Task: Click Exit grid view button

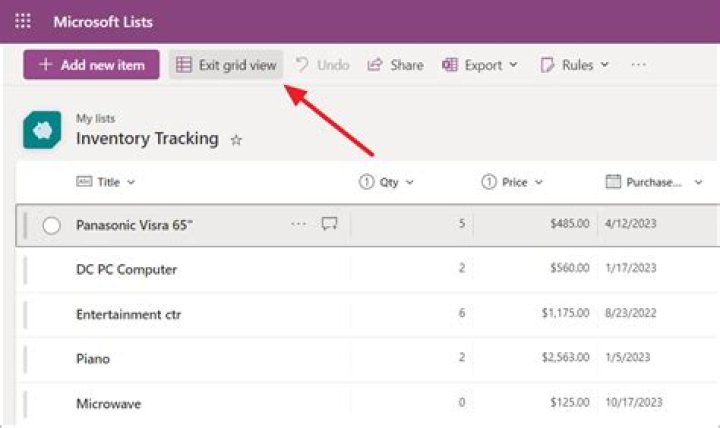Action: tap(226, 65)
